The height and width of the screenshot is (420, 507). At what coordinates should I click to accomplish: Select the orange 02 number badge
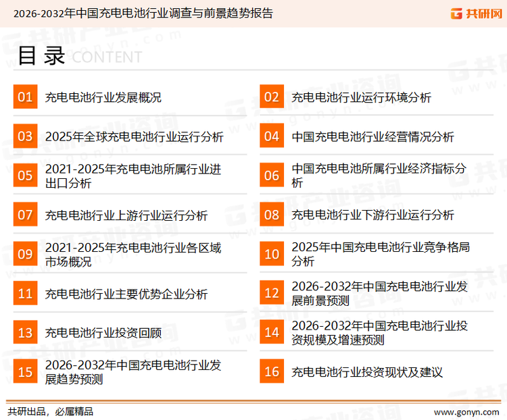click(x=272, y=97)
